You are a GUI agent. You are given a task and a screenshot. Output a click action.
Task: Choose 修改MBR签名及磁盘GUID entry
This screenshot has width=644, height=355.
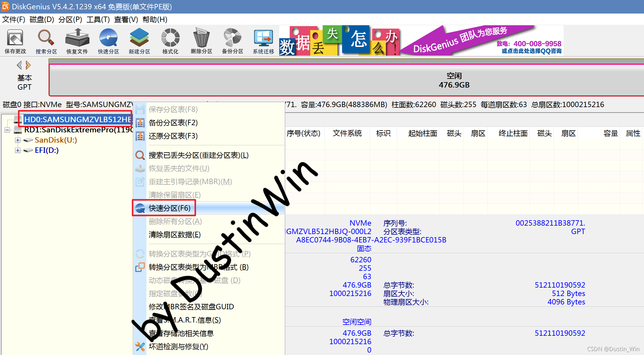209,307
